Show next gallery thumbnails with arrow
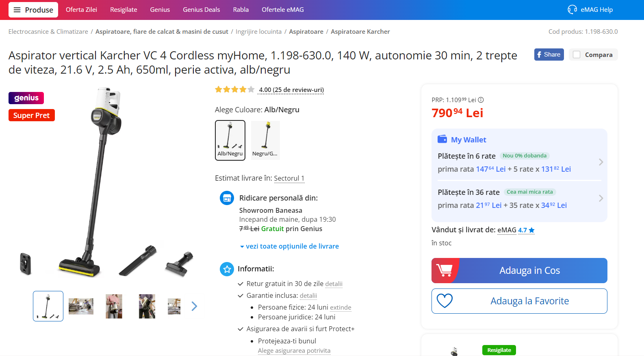This screenshot has height=356, width=644. [194, 306]
